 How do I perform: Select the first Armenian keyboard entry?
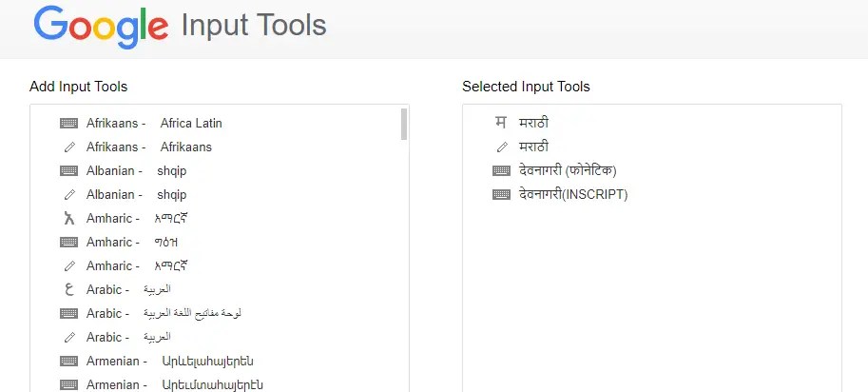pyautogui.click(x=169, y=362)
